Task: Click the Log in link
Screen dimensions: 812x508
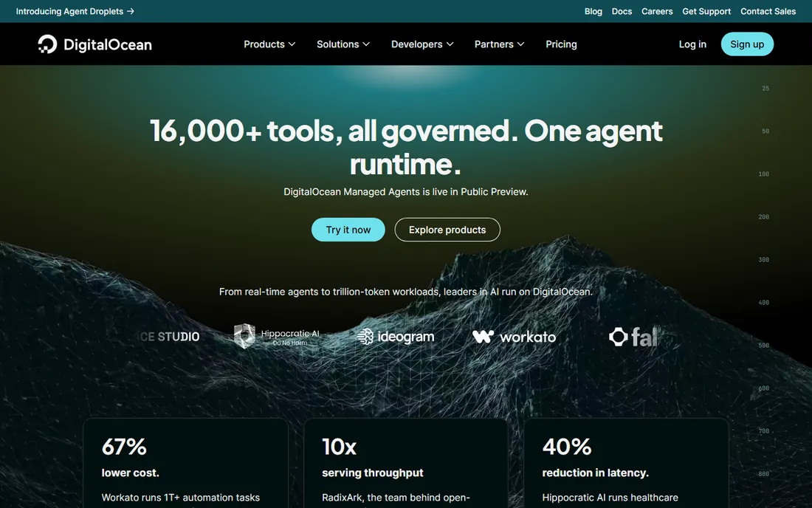Action: (x=692, y=44)
